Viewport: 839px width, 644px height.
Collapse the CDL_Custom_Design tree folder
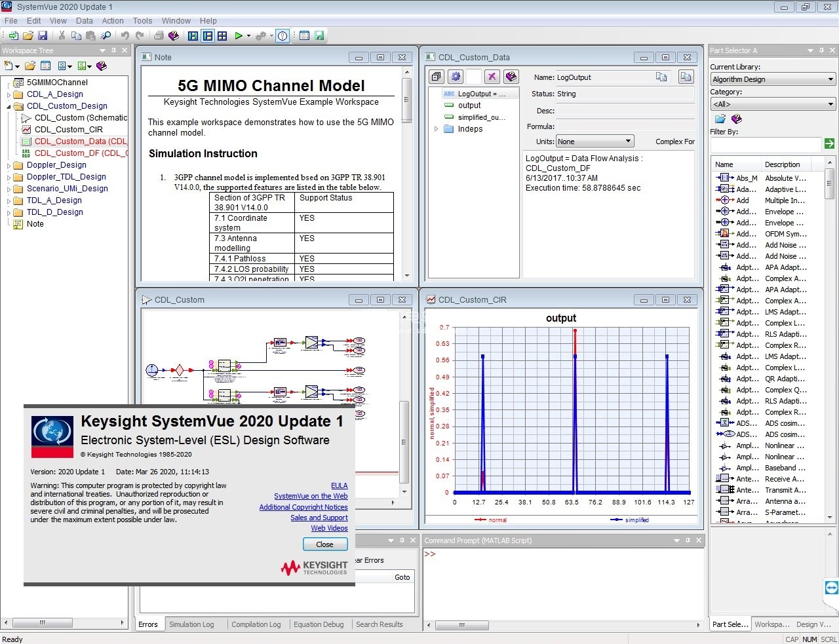(x=9, y=106)
